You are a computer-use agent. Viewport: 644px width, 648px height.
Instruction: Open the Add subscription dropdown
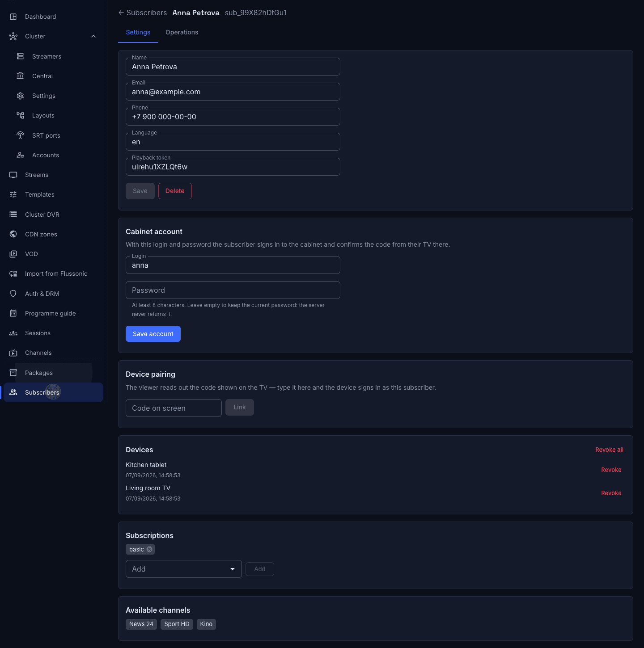[x=184, y=569]
